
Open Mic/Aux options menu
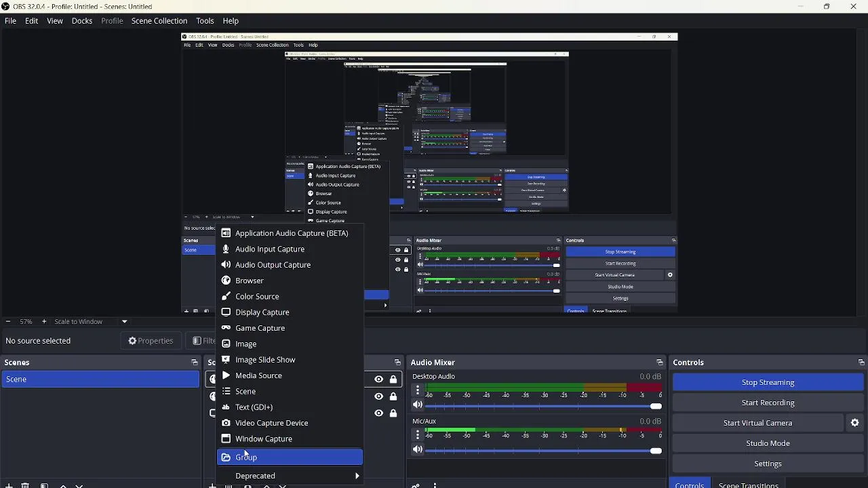(x=418, y=434)
